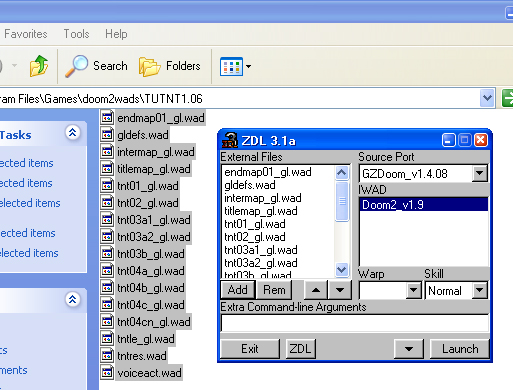Select the voiceact.wad file icon
Screen dimensions: 513x390
[107, 372]
